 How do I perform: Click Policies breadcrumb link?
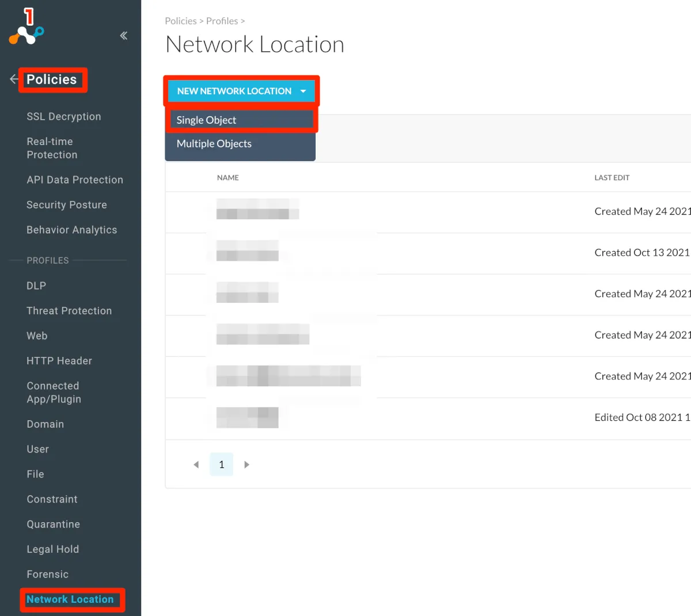click(180, 21)
